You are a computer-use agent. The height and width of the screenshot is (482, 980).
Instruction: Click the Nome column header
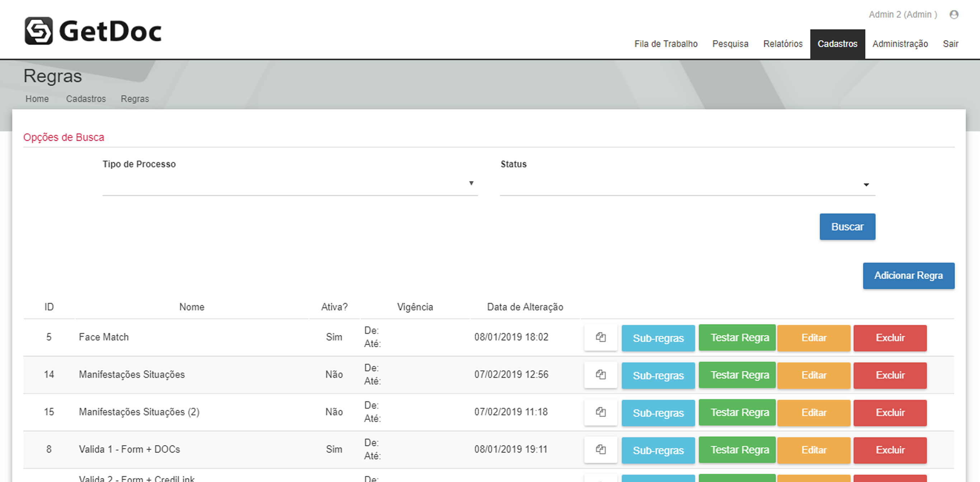(192, 307)
